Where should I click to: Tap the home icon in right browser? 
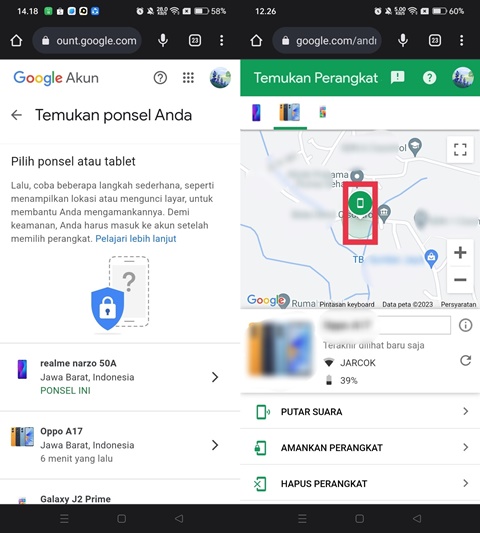pyautogui.click(x=256, y=40)
